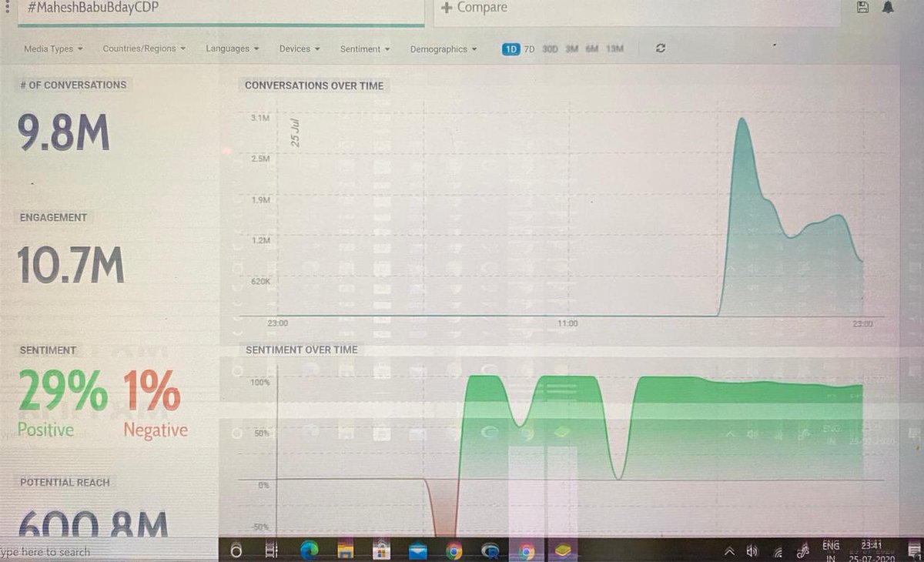Click the 3.1M y-axis label
This screenshot has width=924, height=562.
coord(260,118)
